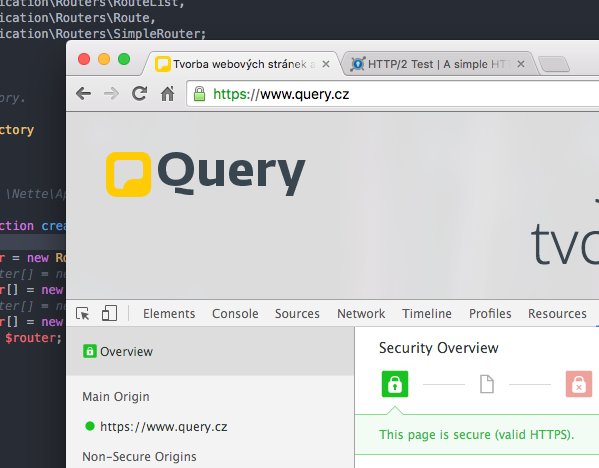Go back using the browser back arrow
This screenshot has width=599, height=468.
pos(83,94)
